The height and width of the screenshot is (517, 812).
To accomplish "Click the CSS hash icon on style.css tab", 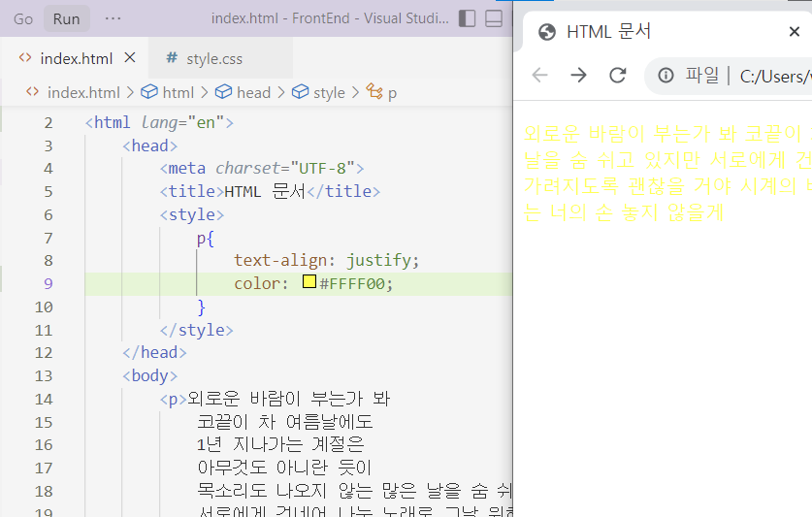I will point(172,57).
